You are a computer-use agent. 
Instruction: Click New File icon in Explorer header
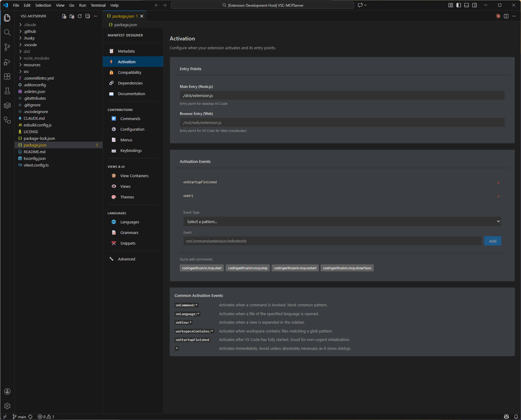tap(64, 16)
